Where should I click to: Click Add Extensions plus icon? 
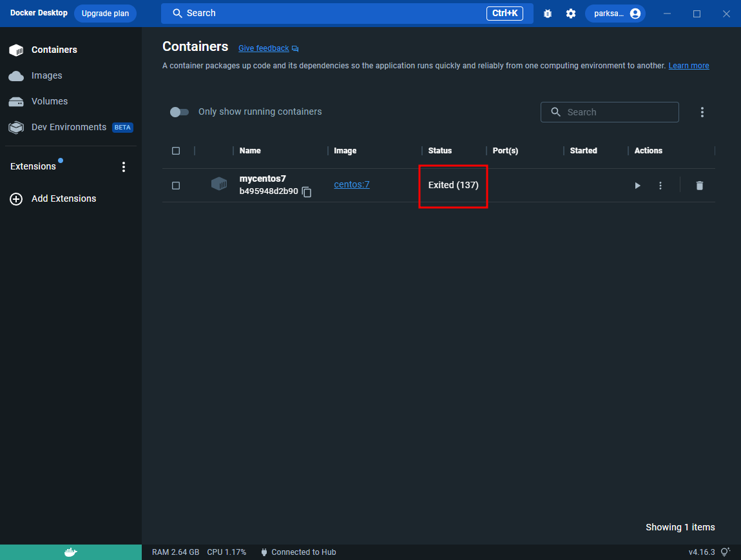(x=16, y=199)
